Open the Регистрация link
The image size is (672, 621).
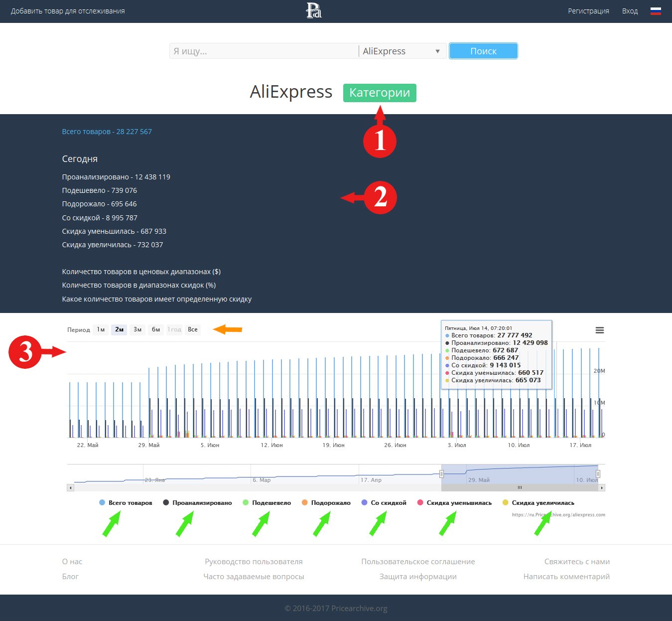coord(588,11)
